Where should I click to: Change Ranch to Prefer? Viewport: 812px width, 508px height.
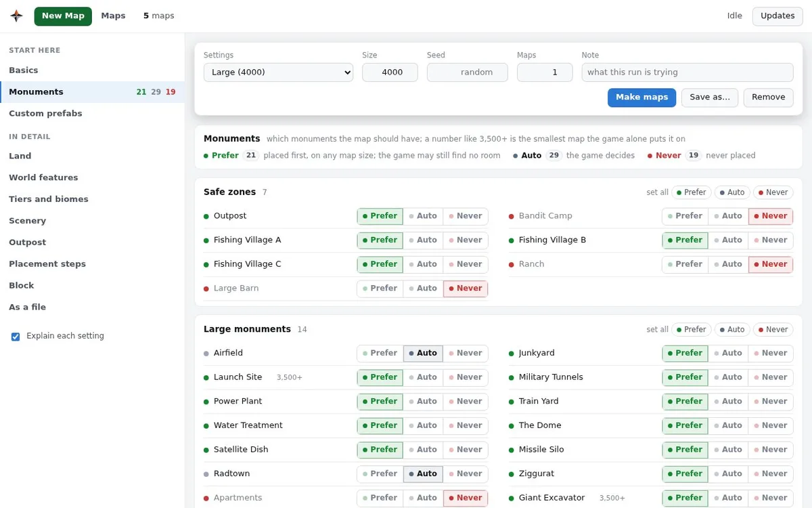click(x=685, y=264)
